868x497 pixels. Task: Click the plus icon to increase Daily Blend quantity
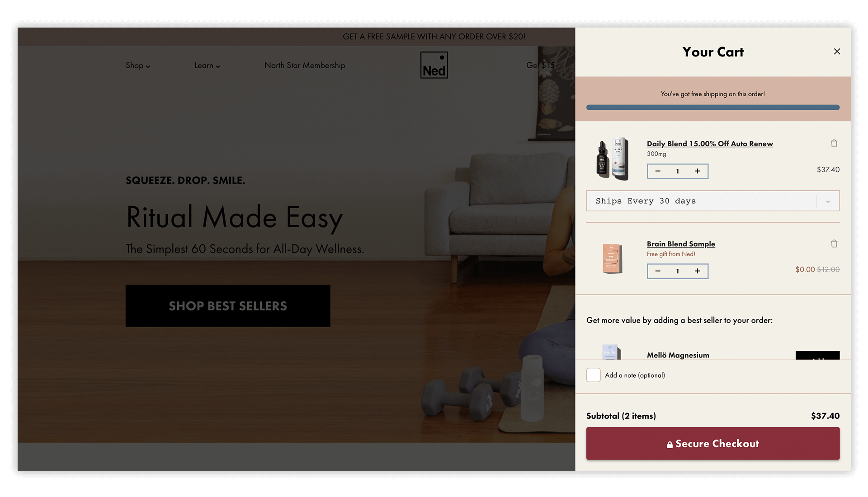(698, 171)
